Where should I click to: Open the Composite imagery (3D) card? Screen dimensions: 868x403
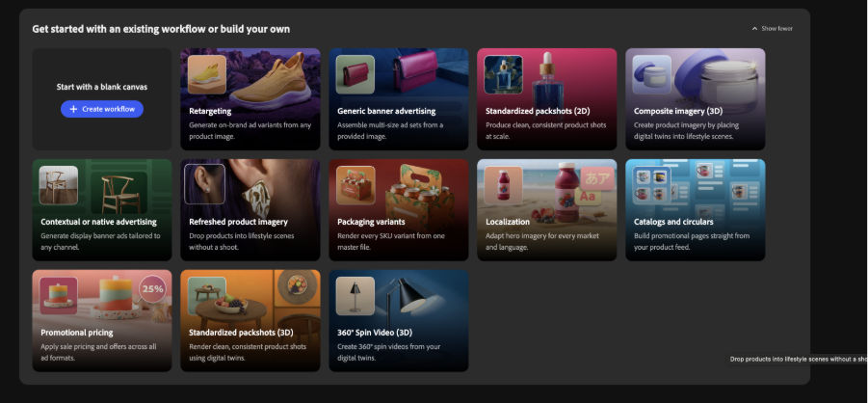click(696, 99)
